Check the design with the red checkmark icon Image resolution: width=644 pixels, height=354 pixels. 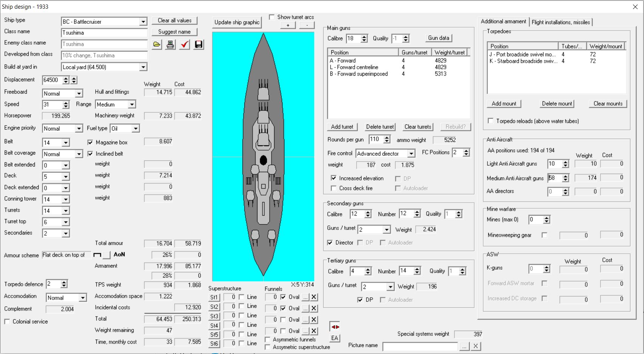pyautogui.click(x=185, y=45)
